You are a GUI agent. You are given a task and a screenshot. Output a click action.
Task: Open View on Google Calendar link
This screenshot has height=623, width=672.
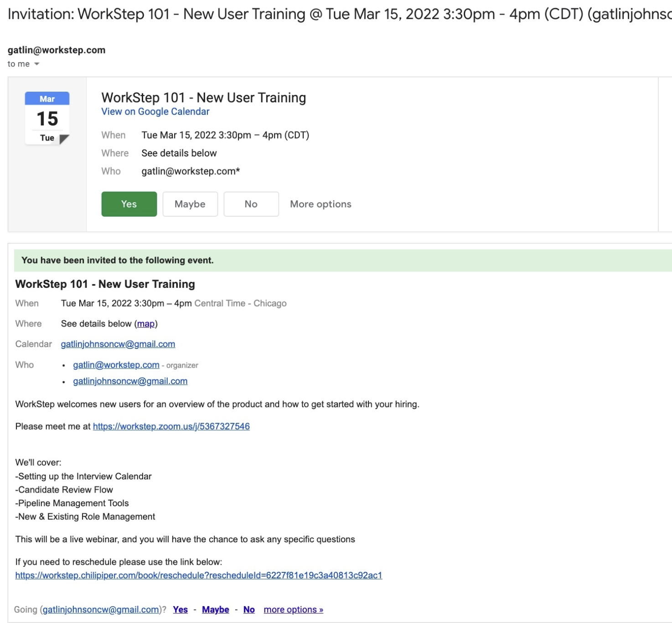(155, 112)
